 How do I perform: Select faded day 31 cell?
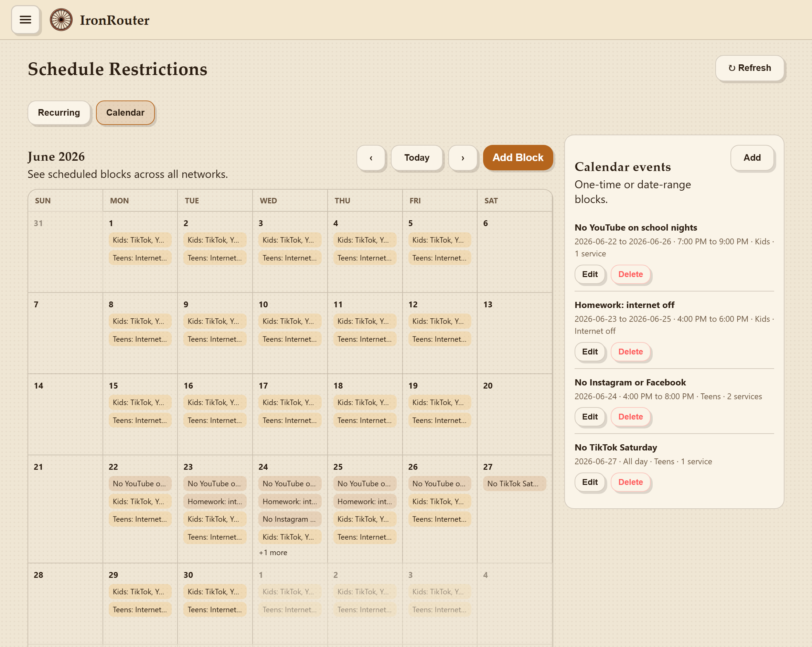(x=65, y=252)
